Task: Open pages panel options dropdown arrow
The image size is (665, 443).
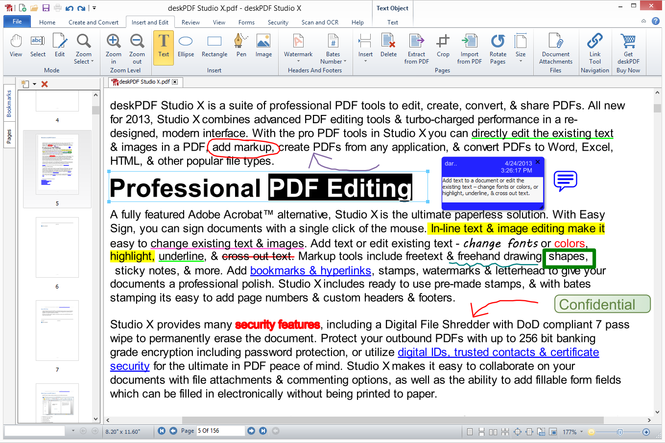Action: click(35, 84)
